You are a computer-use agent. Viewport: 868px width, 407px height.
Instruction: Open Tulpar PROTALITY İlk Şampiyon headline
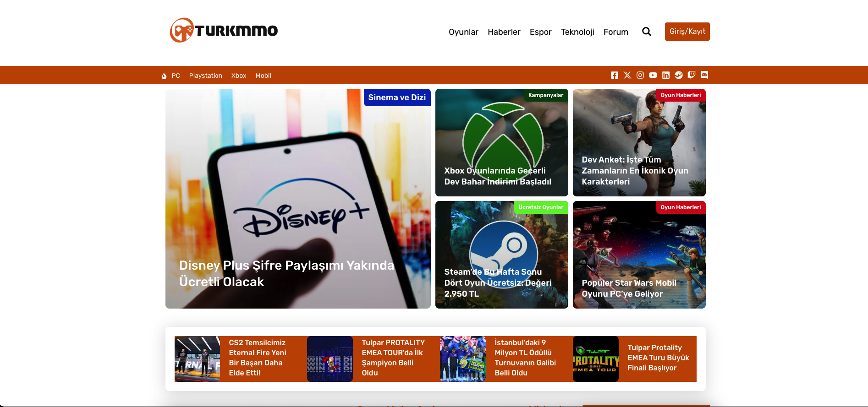(x=393, y=358)
